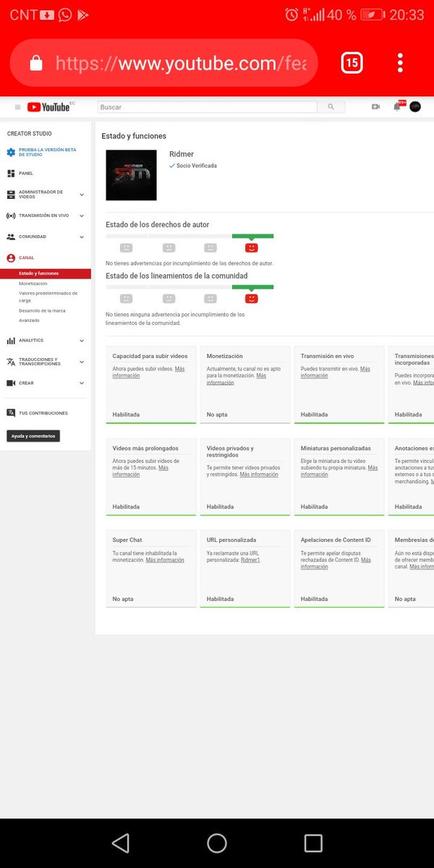Click the Traducciones y transcripciones translate icon
This screenshot has width=434, height=868.
tap(11, 362)
